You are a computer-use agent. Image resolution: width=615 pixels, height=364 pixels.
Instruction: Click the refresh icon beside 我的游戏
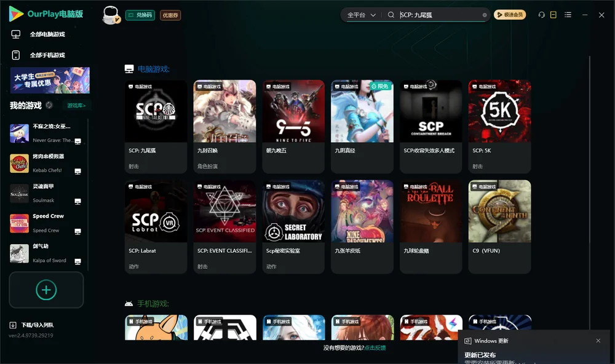pos(49,105)
